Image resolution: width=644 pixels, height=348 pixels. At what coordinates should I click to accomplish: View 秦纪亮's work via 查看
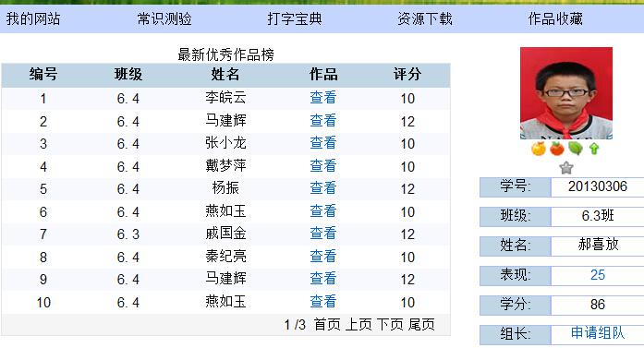coord(323,256)
